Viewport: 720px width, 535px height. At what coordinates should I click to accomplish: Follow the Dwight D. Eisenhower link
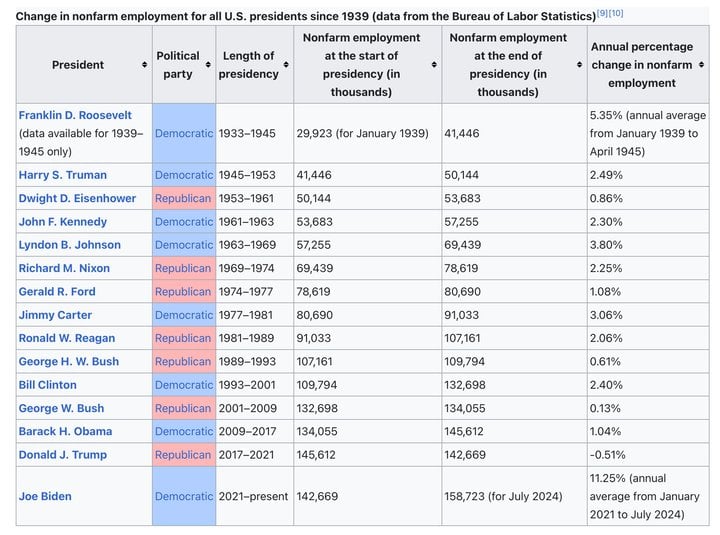point(77,198)
